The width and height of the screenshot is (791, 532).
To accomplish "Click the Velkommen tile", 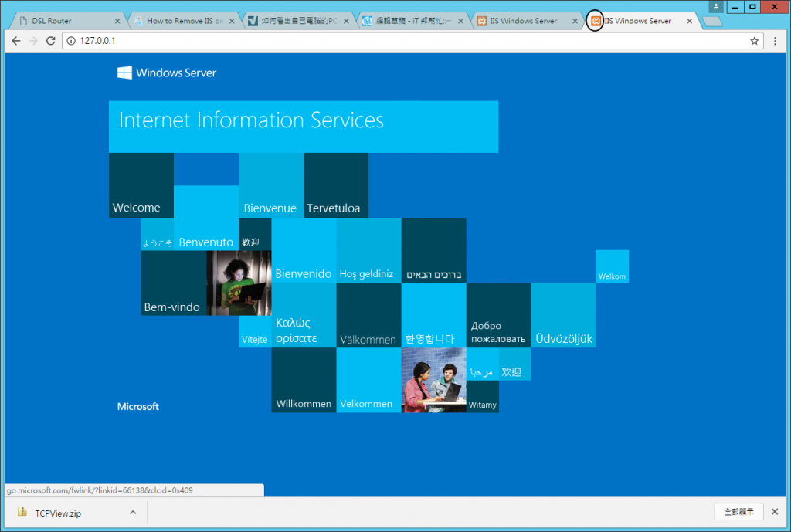I will click(368, 380).
